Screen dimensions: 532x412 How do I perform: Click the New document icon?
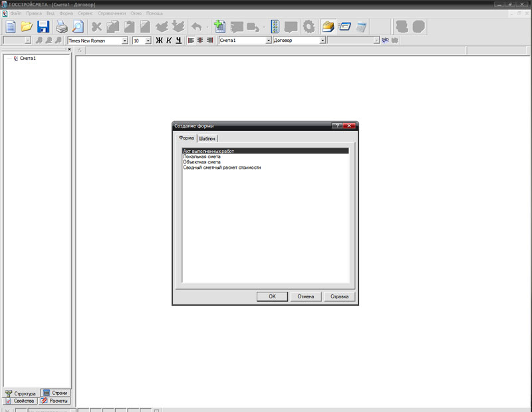[x=11, y=27]
